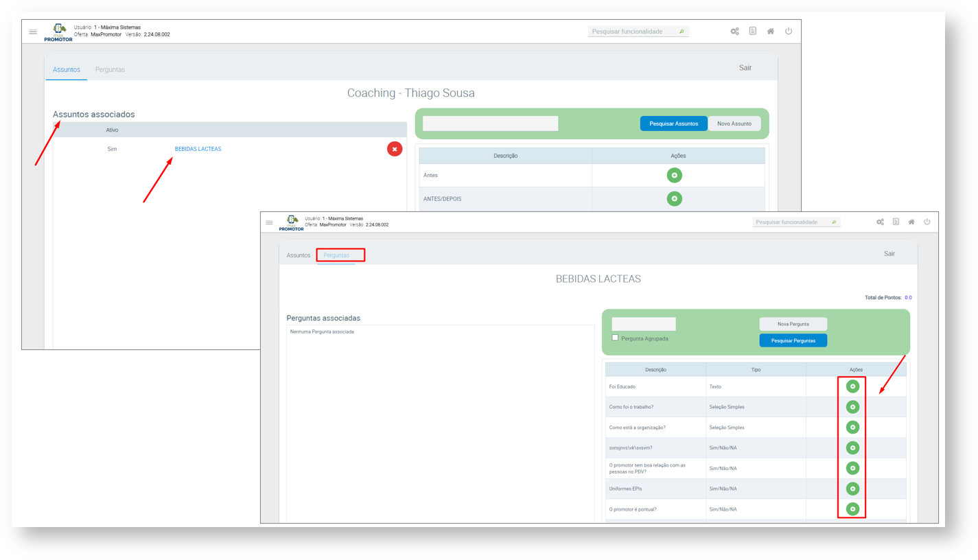Viewport: 978px width, 560px height.
Task: Open the settings gears icon in the front window
Action: pos(880,222)
